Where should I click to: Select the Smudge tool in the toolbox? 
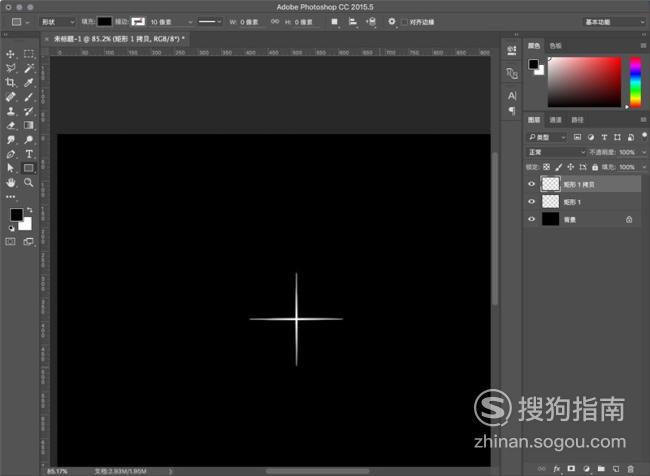coord(10,140)
